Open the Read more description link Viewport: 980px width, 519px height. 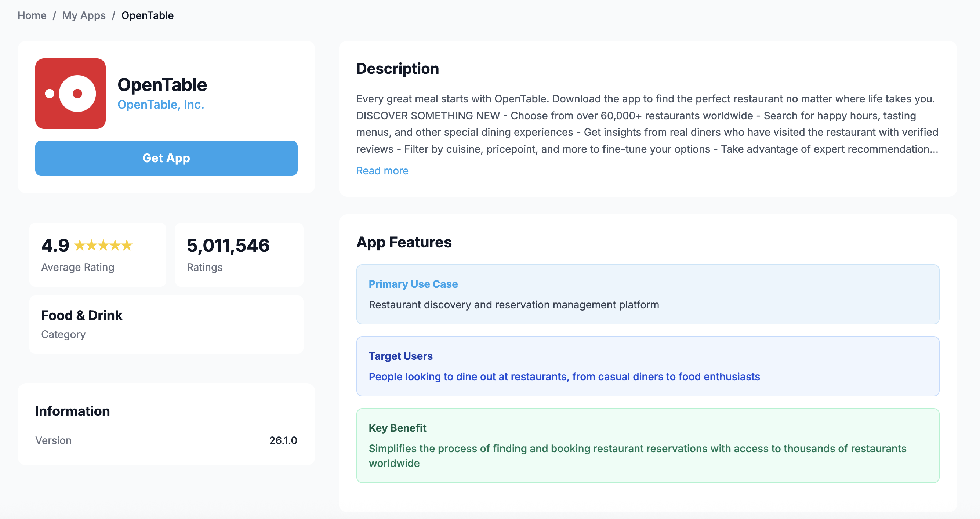[x=382, y=170]
